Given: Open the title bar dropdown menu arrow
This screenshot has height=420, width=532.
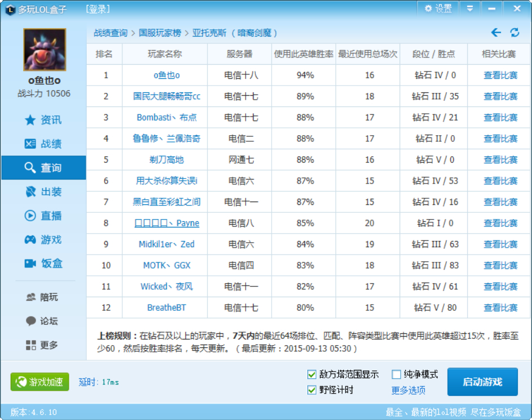Looking at the screenshot, I should coord(470,8).
